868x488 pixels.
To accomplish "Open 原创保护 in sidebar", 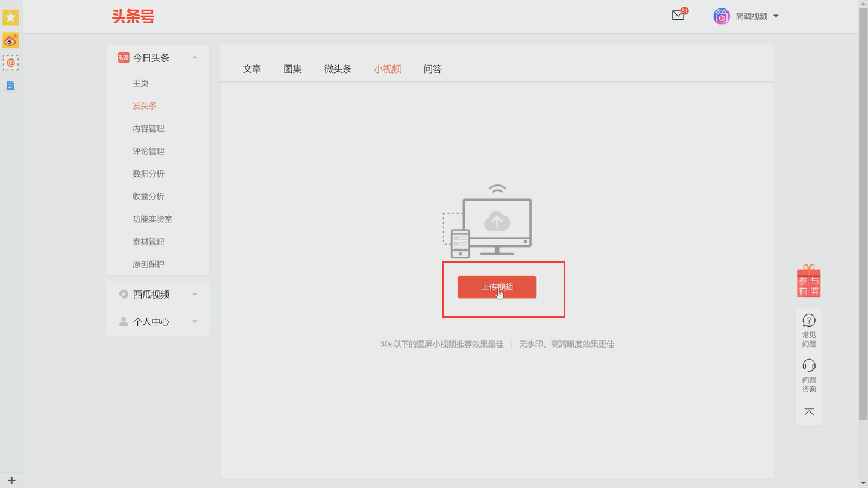I will coord(148,264).
